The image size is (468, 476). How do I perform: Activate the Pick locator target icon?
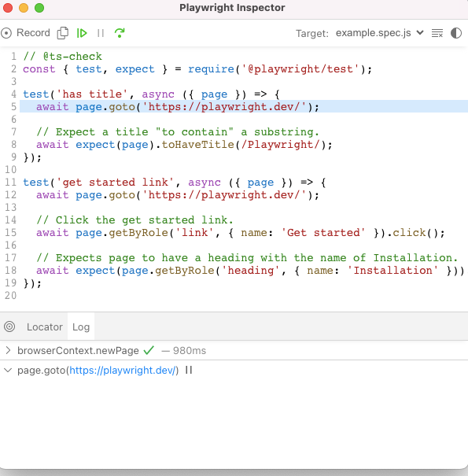[9, 327]
